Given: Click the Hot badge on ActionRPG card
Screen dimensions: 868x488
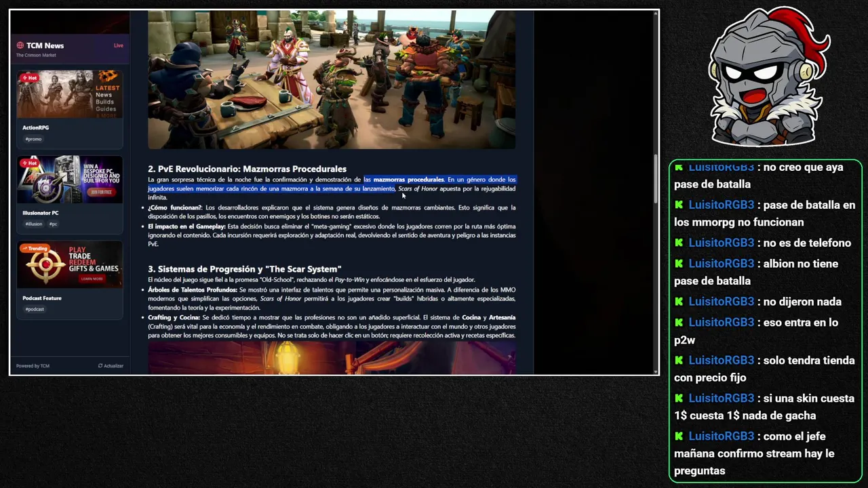Looking at the screenshot, I should [29, 78].
